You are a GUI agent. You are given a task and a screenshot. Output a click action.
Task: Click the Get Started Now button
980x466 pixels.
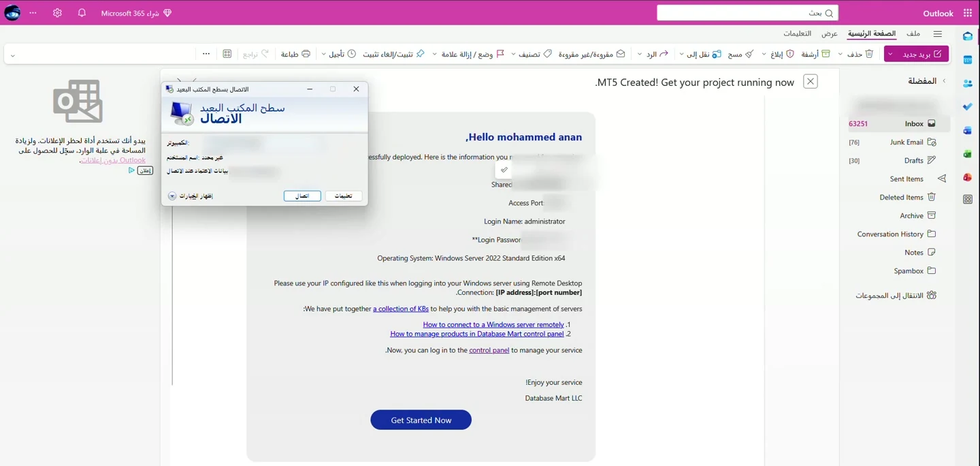pyautogui.click(x=421, y=420)
